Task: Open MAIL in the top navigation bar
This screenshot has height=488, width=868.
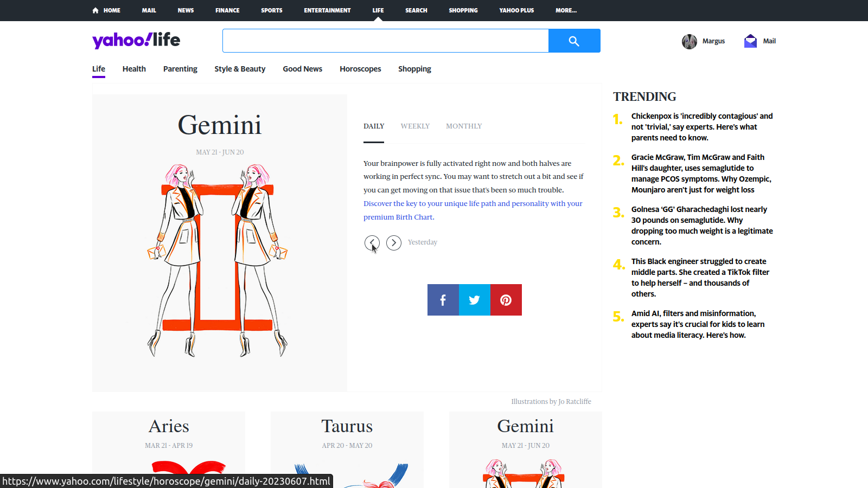Action: tap(149, 10)
